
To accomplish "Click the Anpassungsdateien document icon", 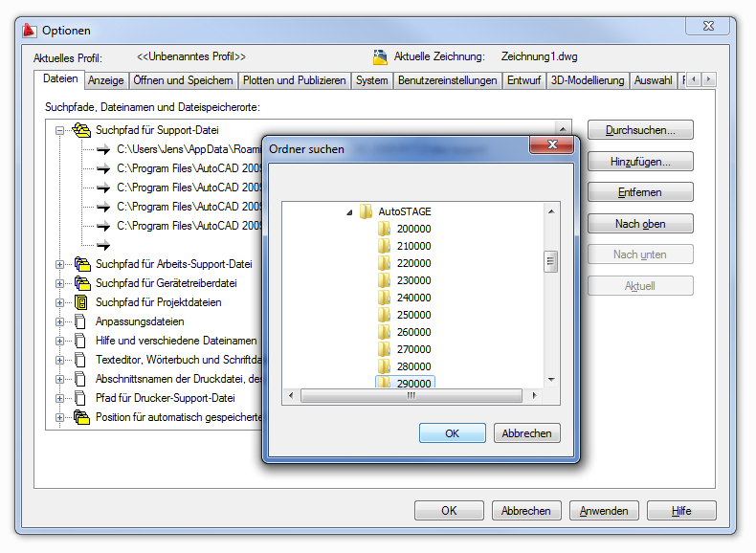I will pyautogui.click(x=81, y=321).
